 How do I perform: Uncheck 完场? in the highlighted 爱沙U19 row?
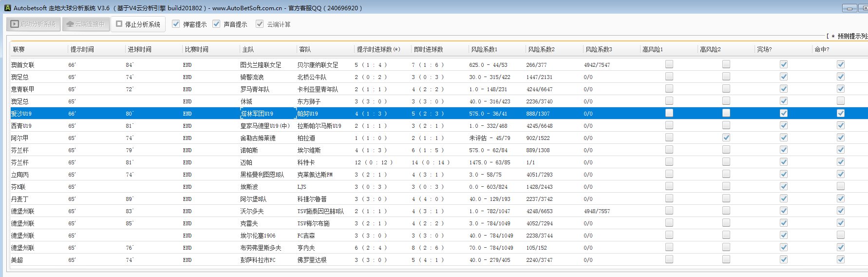tap(784, 113)
